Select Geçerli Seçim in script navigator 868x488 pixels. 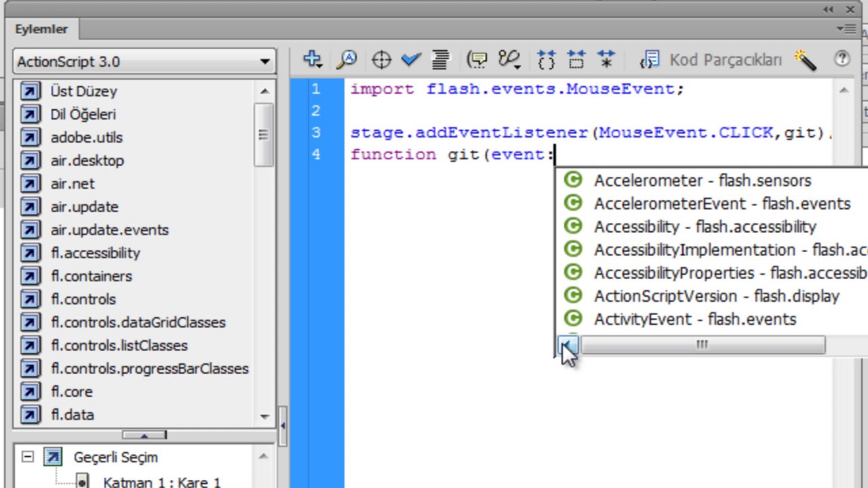coord(115,457)
